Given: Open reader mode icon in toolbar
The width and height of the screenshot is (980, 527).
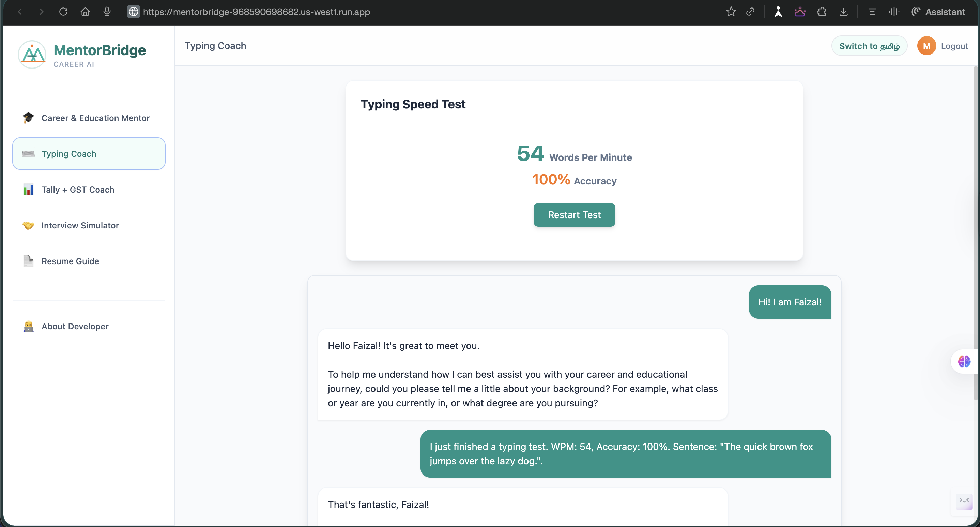Looking at the screenshot, I should click(872, 12).
